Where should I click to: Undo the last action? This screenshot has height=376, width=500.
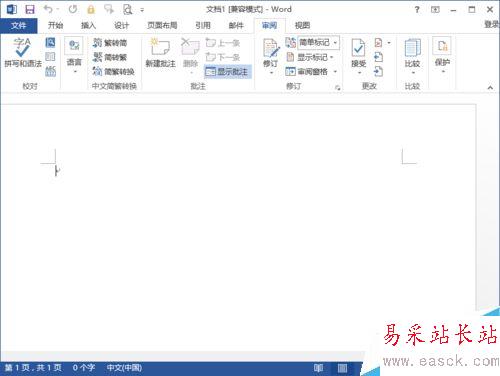48,9
